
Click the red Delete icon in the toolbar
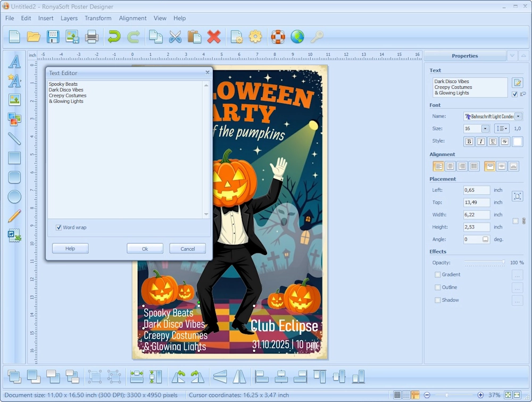pos(214,37)
